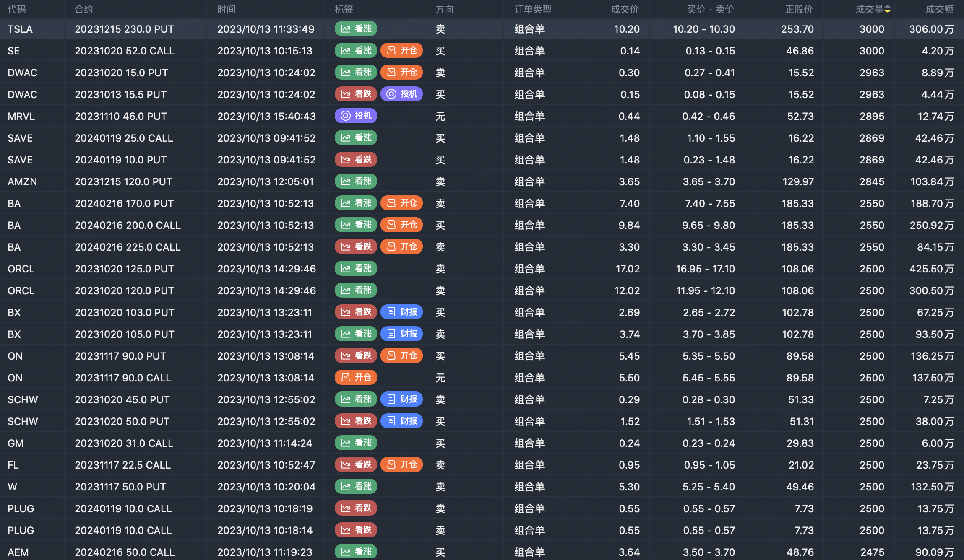Viewport: 964px width, 560px height.
Task: Sort by the 合约 column header
Action: click(84, 10)
